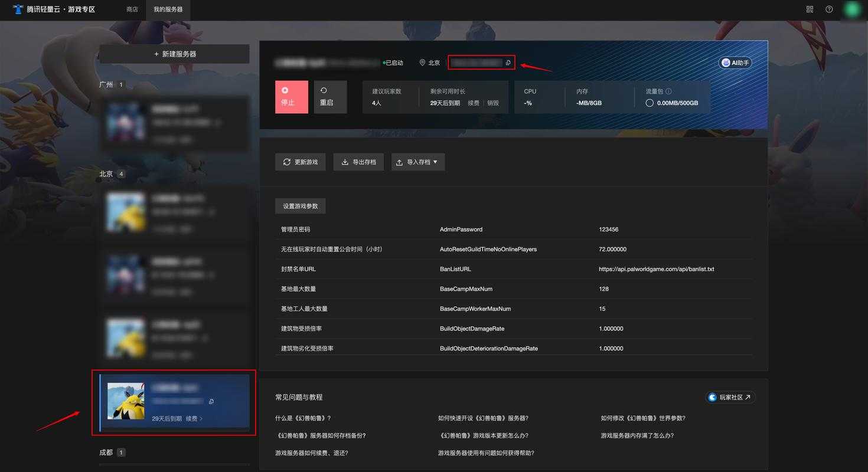This screenshot has height=472, width=868.
Task: Click the BanListURL banlist.txt address
Action: [657, 269]
